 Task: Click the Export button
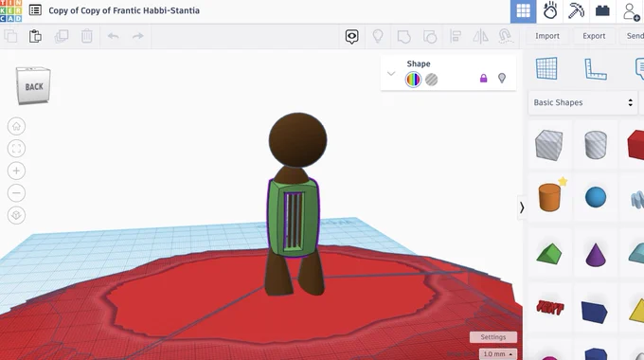point(594,36)
